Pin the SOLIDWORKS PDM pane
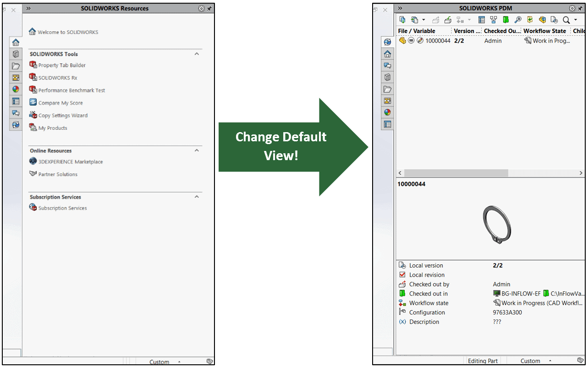The height and width of the screenshot is (368, 588). 581,8
